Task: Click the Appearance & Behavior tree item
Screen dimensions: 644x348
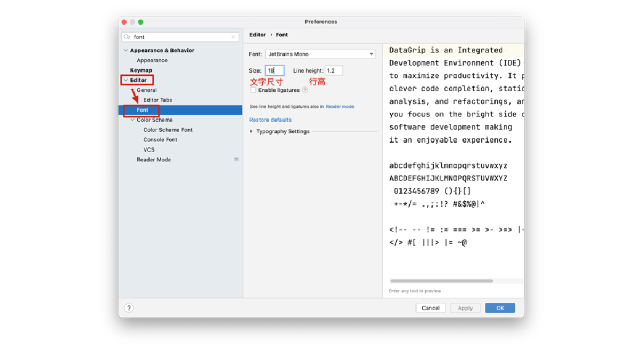Action: click(162, 50)
